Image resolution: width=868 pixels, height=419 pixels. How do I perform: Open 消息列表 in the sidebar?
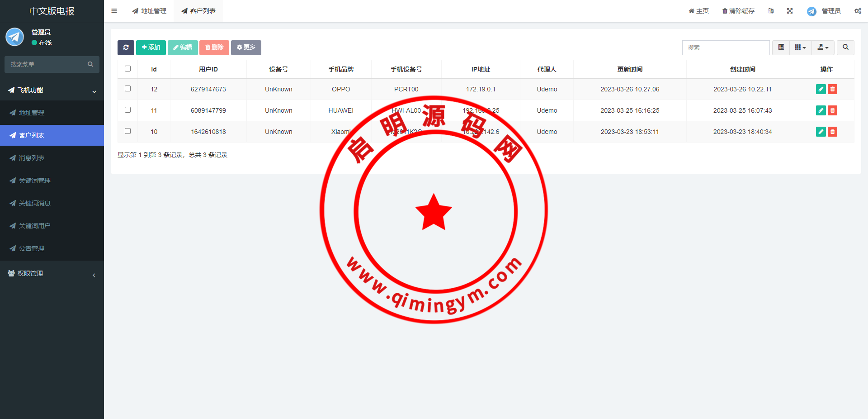32,158
